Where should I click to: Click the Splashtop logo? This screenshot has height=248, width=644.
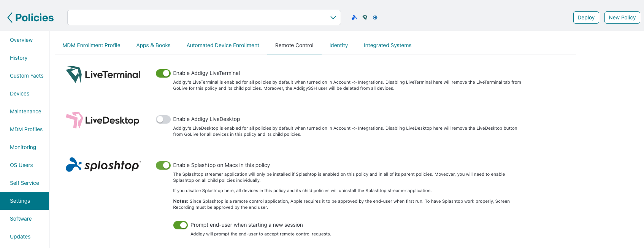pyautogui.click(x=103, y=165)
